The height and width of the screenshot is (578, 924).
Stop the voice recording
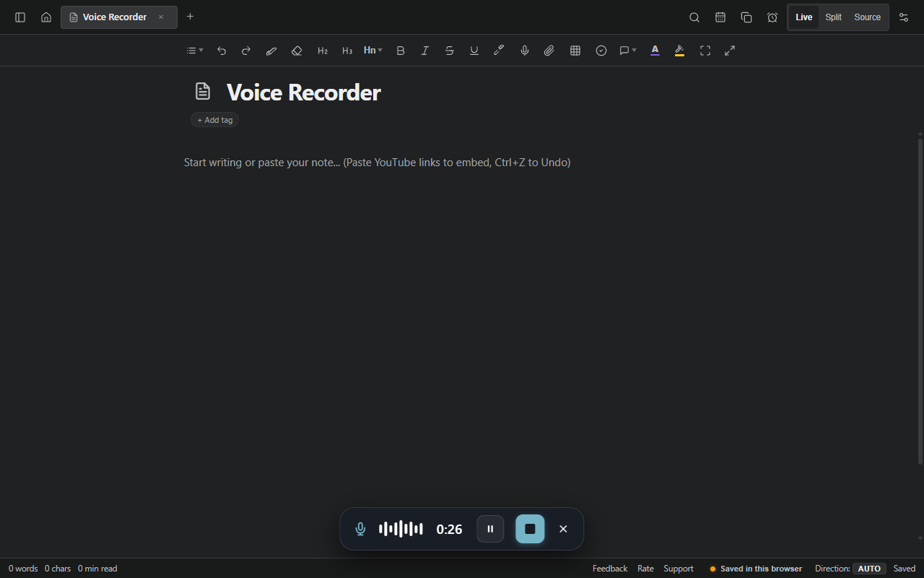point(530,529)
